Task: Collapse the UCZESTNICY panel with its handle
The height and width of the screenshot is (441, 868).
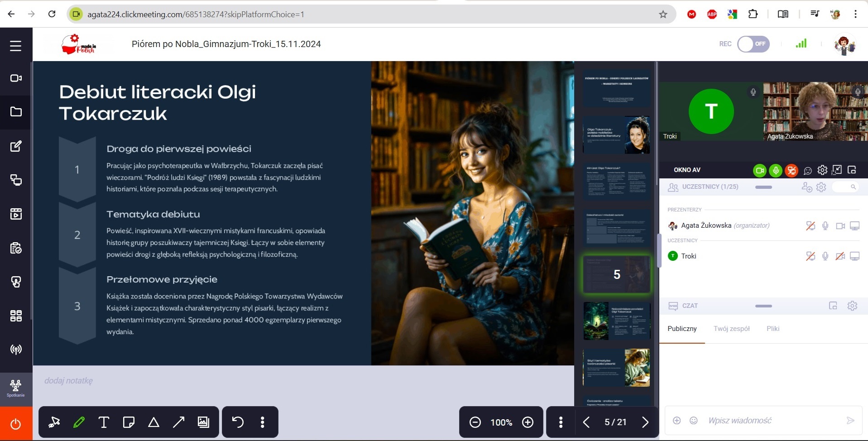Action: click(x=763, y=187)
